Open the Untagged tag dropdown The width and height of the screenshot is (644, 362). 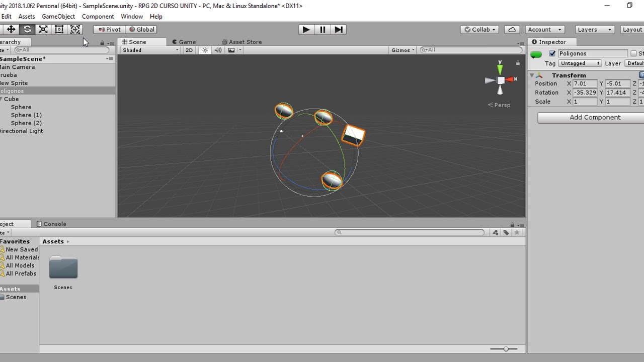click(580, 63)
